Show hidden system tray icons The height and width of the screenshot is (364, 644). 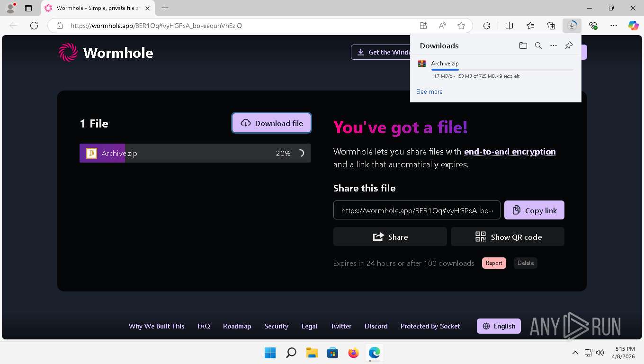[575, 353]
